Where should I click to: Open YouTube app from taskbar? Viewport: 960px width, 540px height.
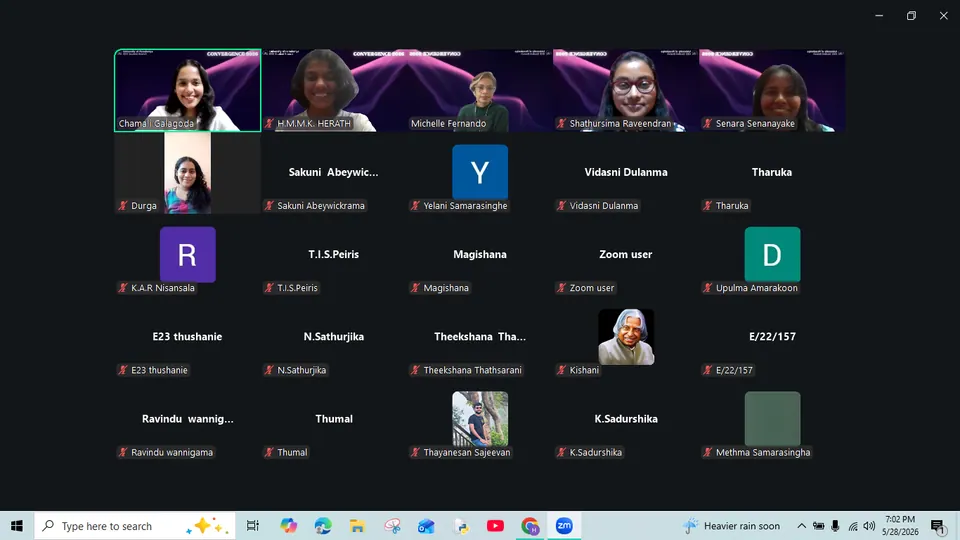pos(495,526)
